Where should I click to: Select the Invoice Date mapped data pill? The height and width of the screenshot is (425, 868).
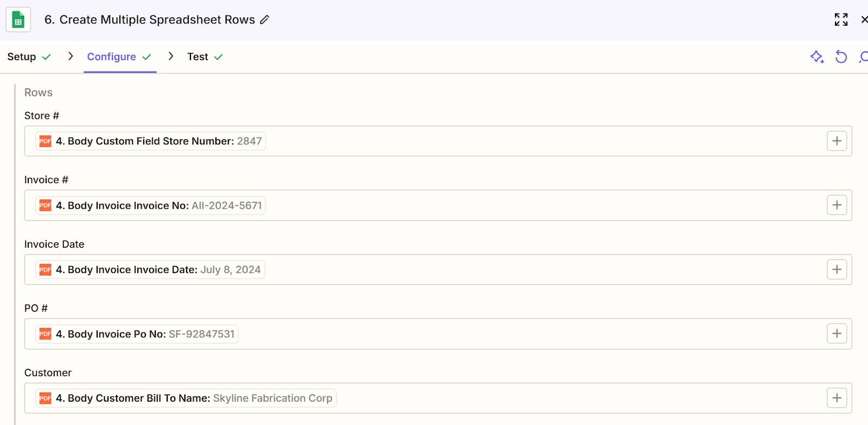(x=150, y=269)
